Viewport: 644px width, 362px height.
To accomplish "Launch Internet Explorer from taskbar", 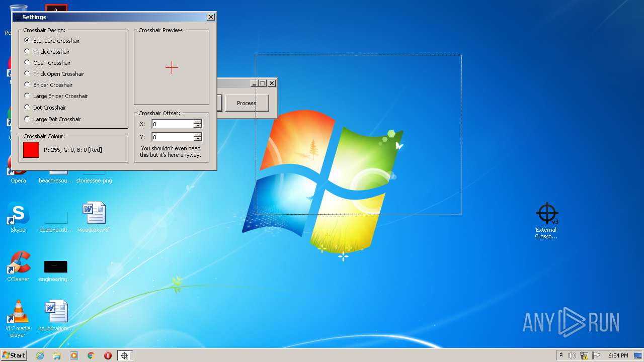I will click(40, 355).
